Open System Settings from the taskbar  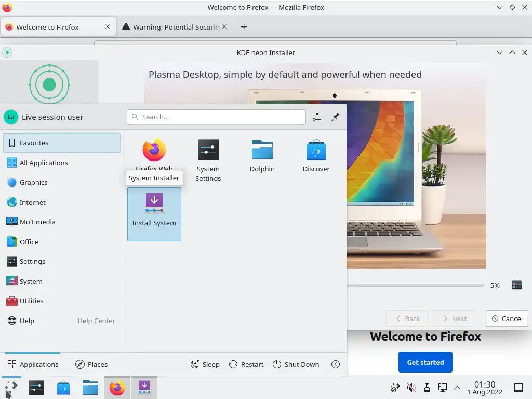pyautogui.click(x=36, y=388)
